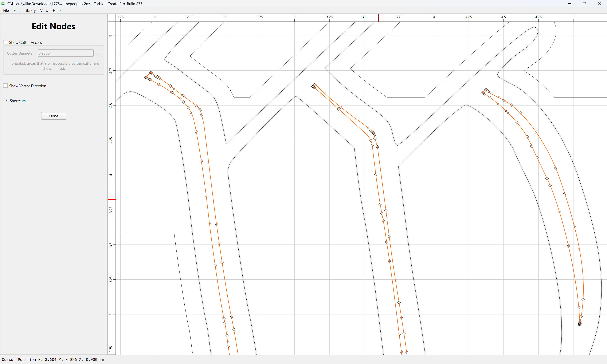Enable the Show Cutter Access checkbox
The image size is (607, 364).
tap(6, 42)
